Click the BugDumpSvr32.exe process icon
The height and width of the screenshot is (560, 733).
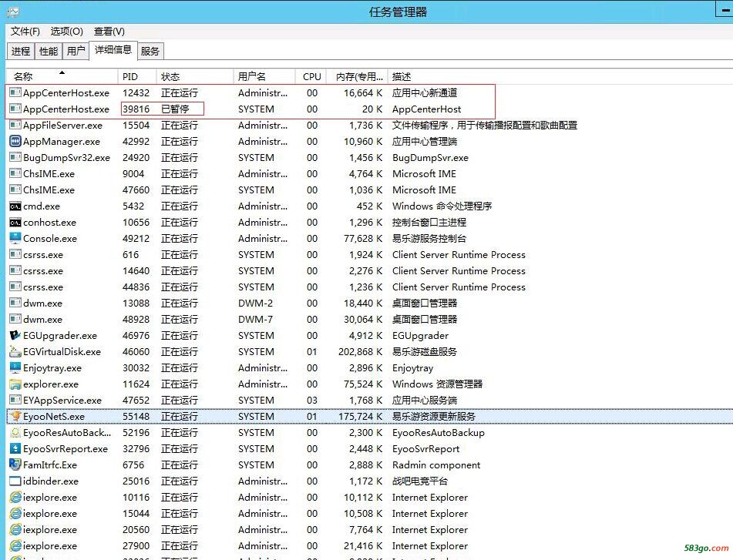click(15, 157)
